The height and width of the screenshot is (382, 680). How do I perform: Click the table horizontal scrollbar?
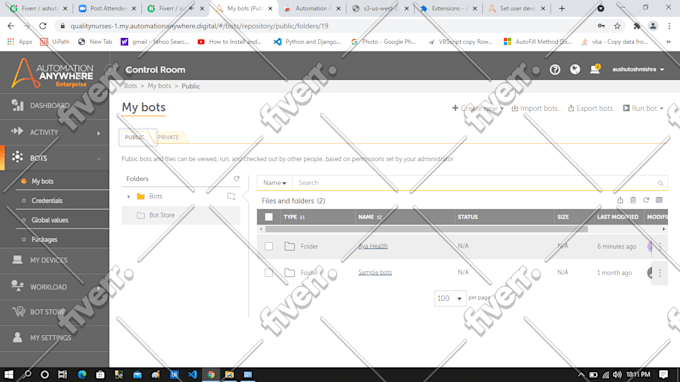point(426,229)
